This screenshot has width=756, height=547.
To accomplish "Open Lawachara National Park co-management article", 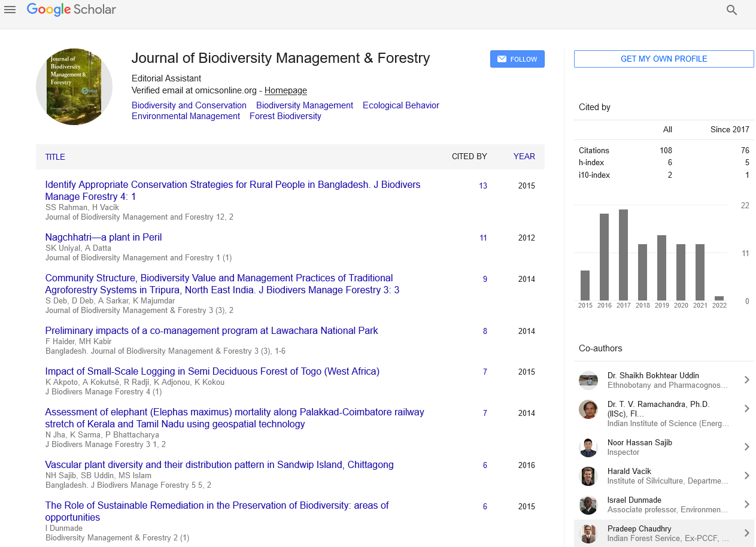I will [212, 330].
